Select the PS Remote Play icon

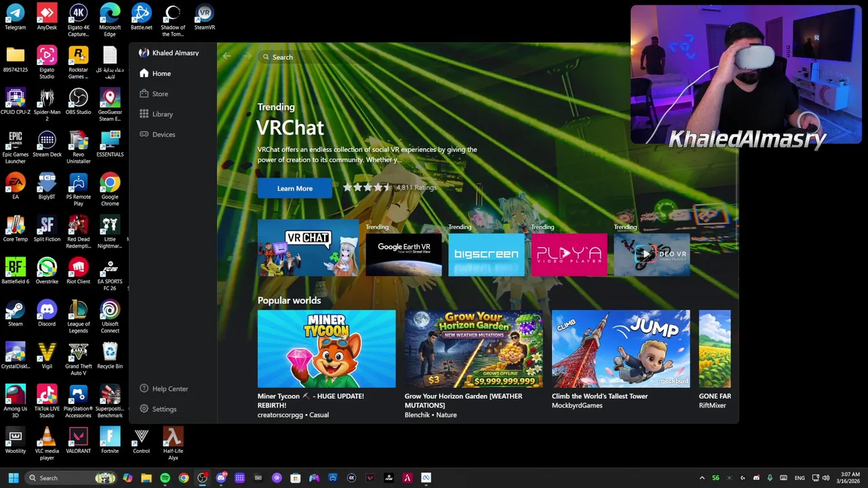pyautogui.click(x=78, y=190)
